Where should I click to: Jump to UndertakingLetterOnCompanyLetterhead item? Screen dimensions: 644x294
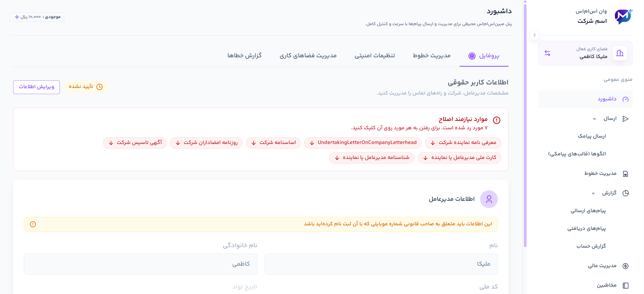pyautogui.click(x=363, y=143)
